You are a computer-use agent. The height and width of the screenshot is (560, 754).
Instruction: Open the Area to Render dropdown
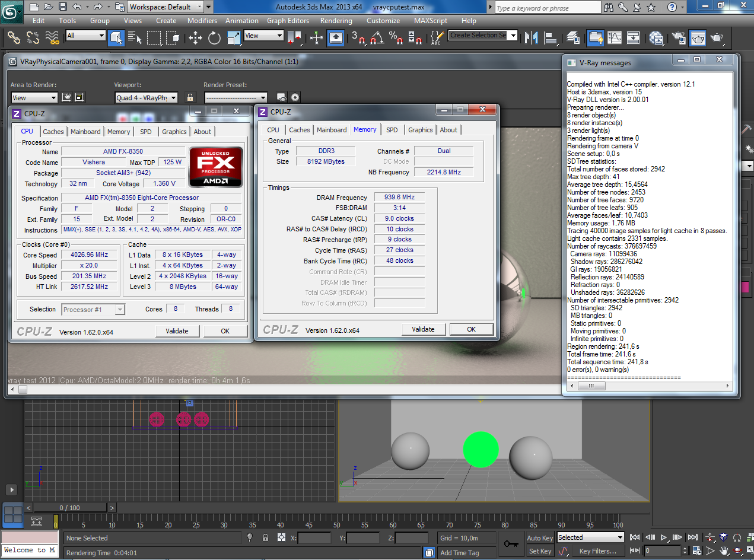[34, 98]
